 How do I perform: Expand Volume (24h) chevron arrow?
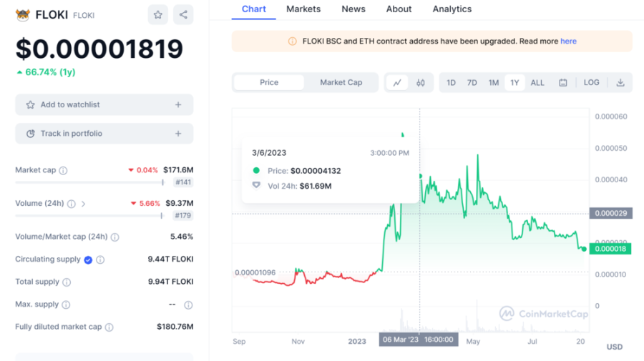coord(84,204)
